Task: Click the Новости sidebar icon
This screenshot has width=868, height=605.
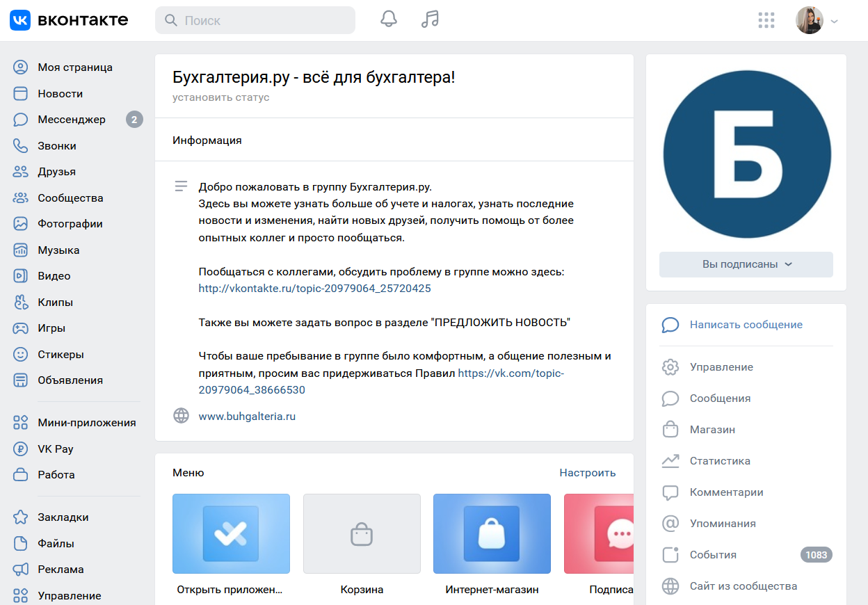Action: tap(21, 94)
